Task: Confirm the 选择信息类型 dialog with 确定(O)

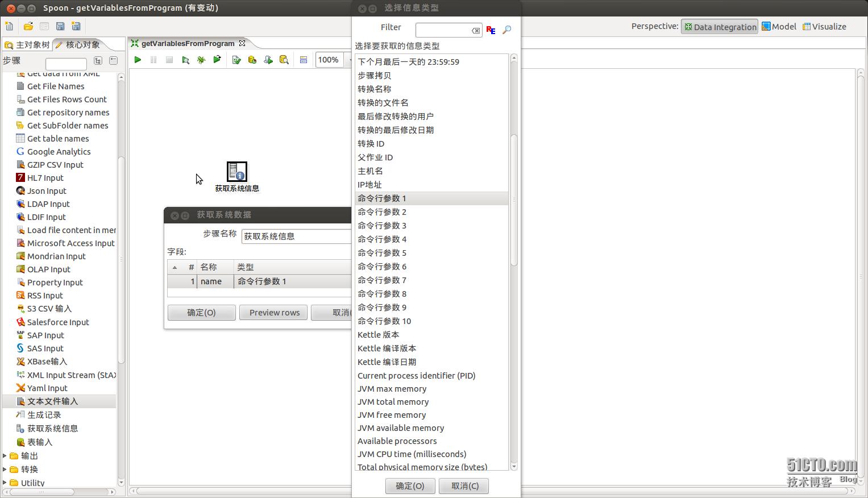Action: [x=410, y=486]
